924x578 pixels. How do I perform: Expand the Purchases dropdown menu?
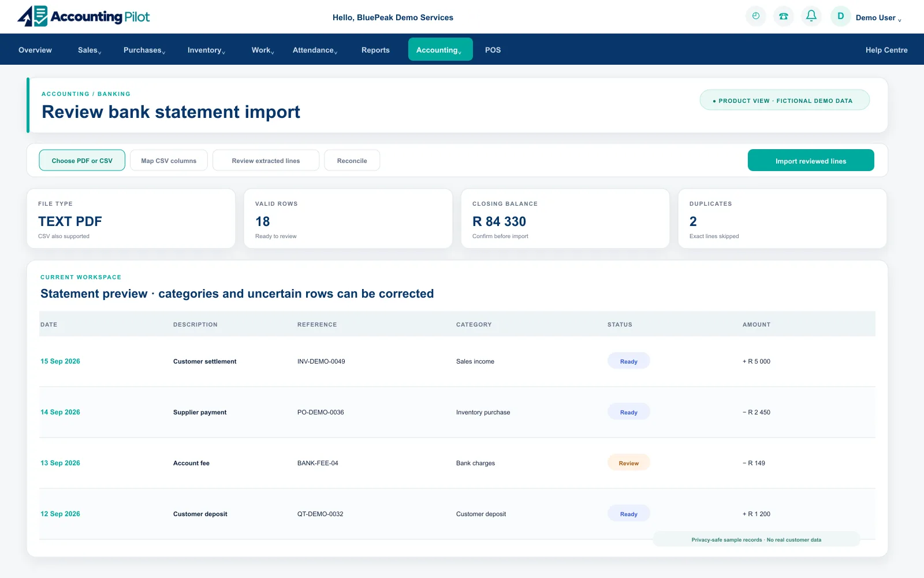pyautogui.click(x=144, y=50)
